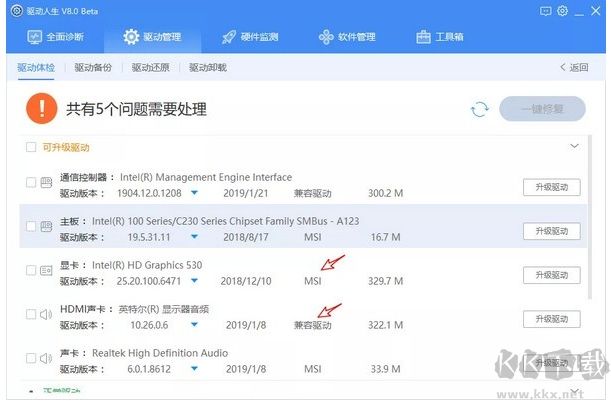Click the Intel HD Graphics card icon
The height and width of the screenshot is (401, 611).
46,272
